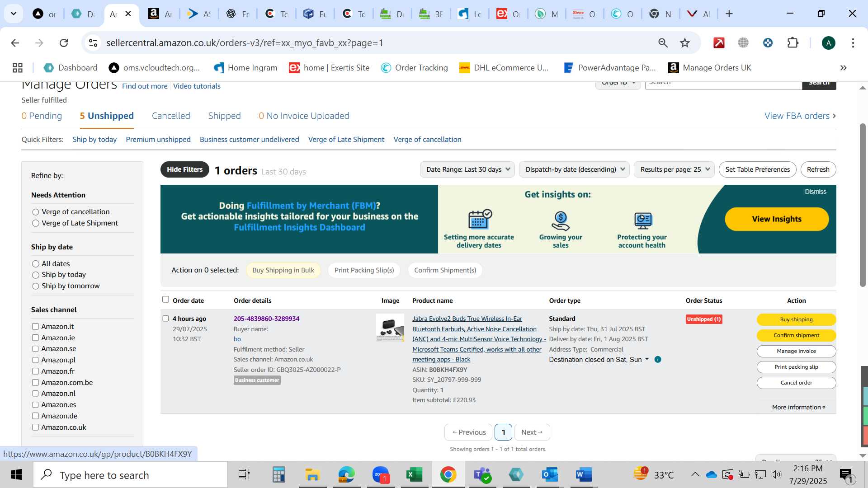Bookmark this page with the star icon
868x488 pixels.
[685, 43]
